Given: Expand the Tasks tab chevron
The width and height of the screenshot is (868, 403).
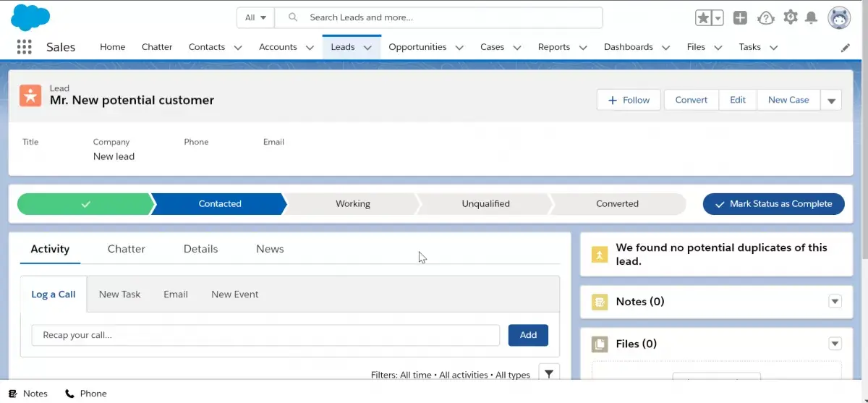Looking at the screenshot, I should click(773, 48).
